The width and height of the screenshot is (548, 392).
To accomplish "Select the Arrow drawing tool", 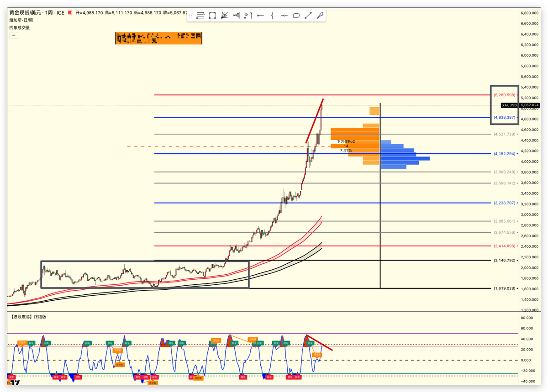I will pos(320,16).
